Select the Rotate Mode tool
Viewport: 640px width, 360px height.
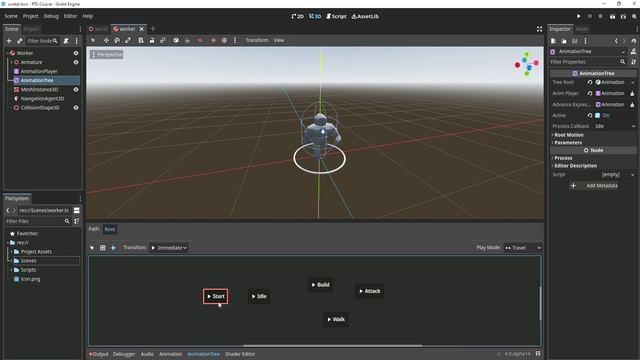pos(117,40)
